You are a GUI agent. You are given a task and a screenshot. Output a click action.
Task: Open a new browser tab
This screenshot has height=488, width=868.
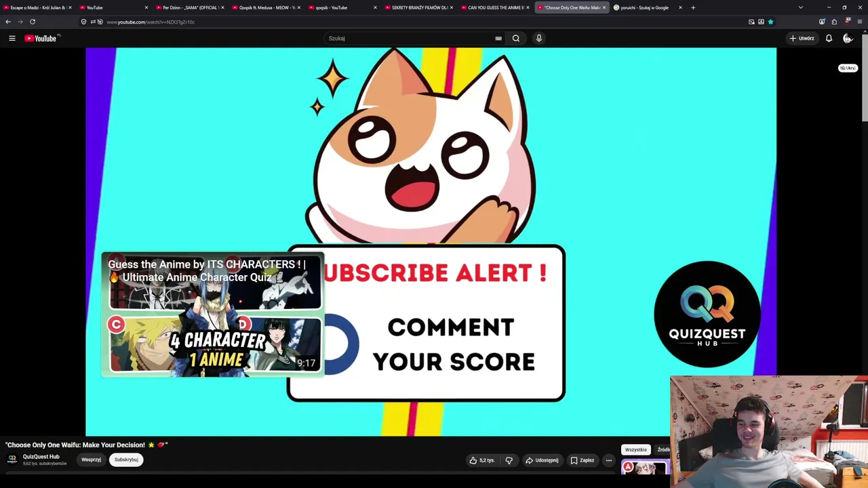[x=693, y=7]
